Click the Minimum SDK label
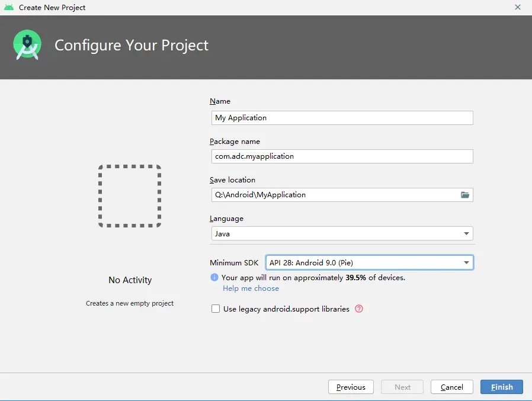This screenshot has height=401, width=532. [234, 262]
